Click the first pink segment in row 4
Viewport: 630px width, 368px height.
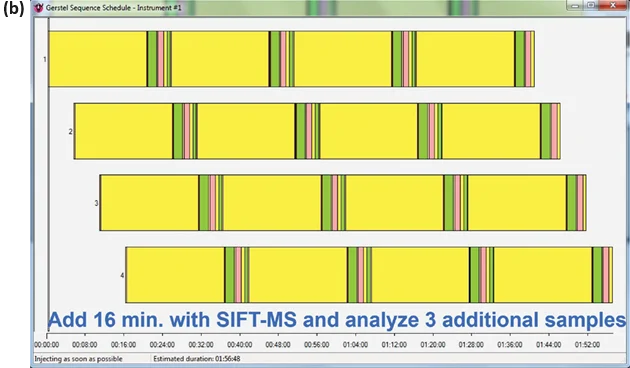pyautogui.click(x=238, y=275)
